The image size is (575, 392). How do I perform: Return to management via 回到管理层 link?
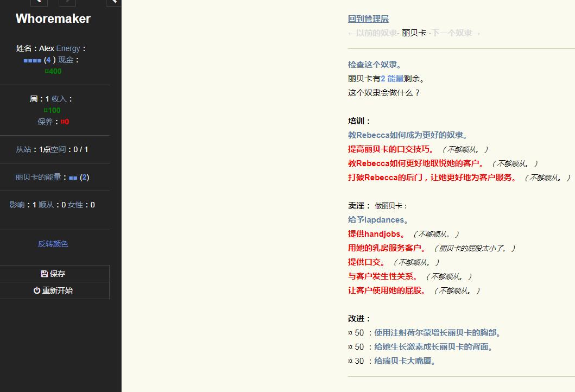point(369,18)
